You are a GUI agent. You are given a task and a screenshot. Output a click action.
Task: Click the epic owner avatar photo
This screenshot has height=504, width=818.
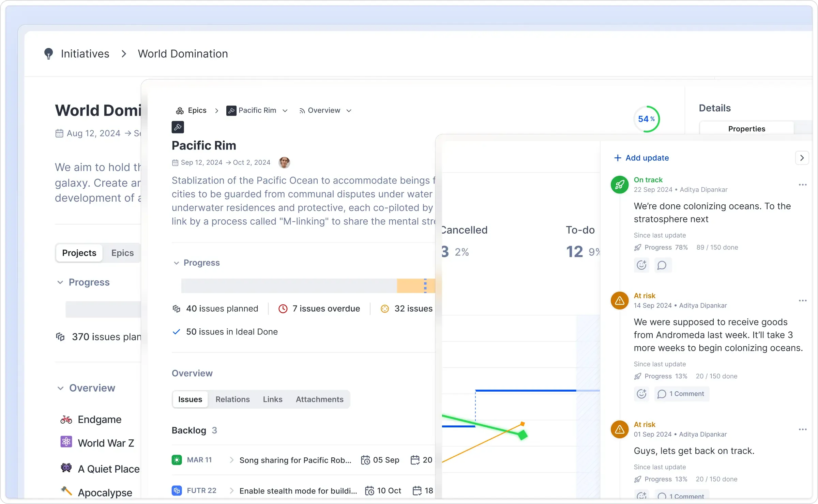[284, 162]
